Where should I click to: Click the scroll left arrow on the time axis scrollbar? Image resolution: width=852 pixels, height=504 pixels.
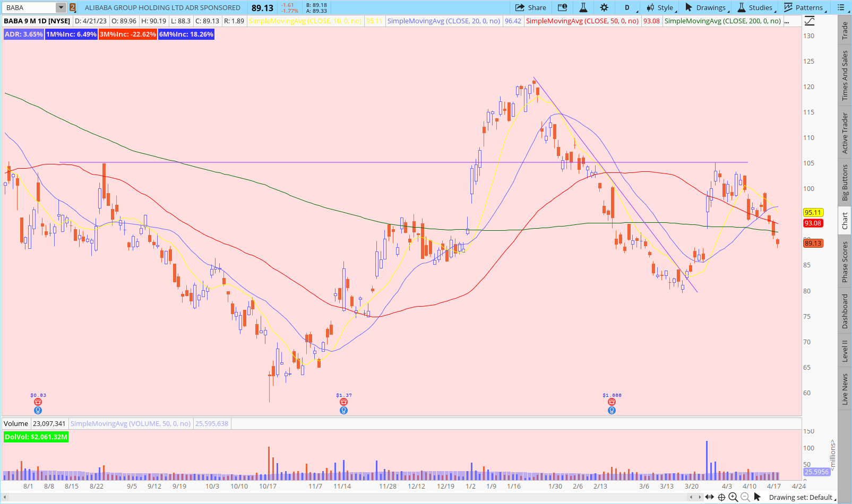click(x=691, y=497)
